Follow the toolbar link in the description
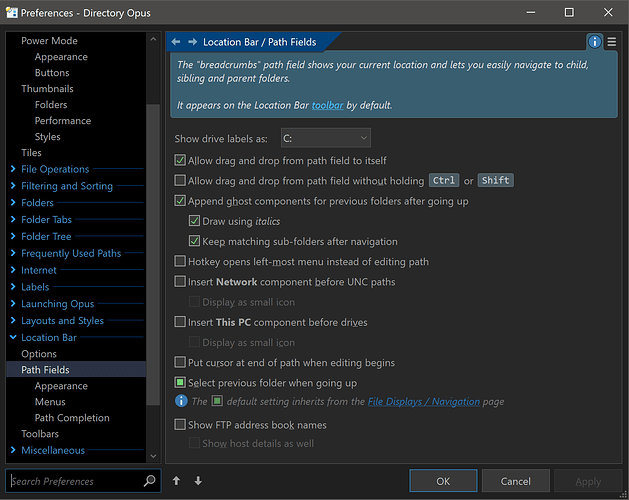Image resolution: width=629 pixels, height=500 pixels. point(328,105)
